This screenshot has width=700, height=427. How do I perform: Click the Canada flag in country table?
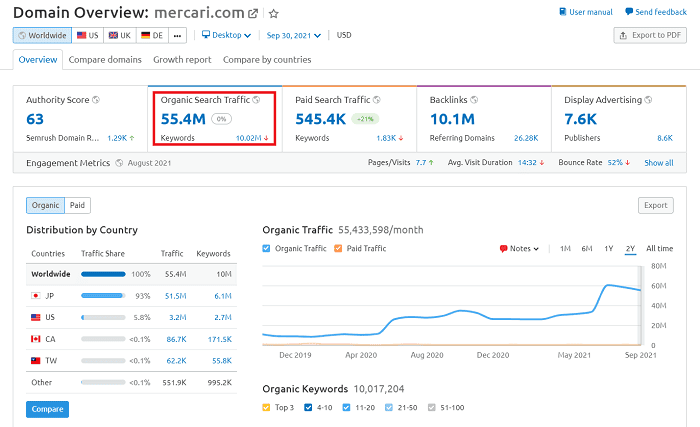coord(36,339)
